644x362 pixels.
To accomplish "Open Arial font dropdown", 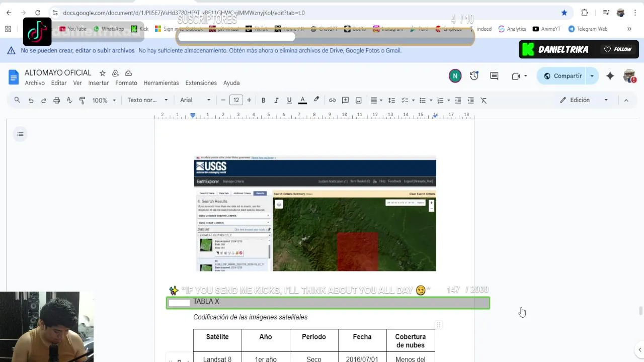I will pyautogui.click(x=195, y=100).
